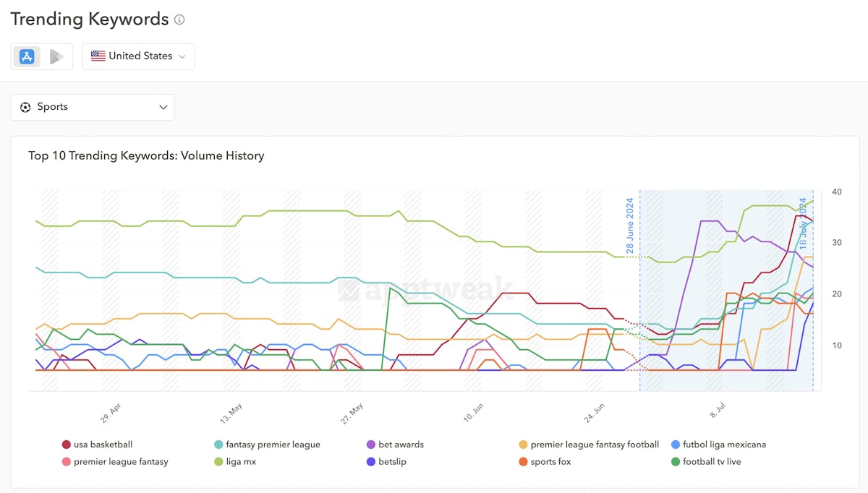Click the United States flag icon
Viewport: 868px width, 493px height.
98,56
